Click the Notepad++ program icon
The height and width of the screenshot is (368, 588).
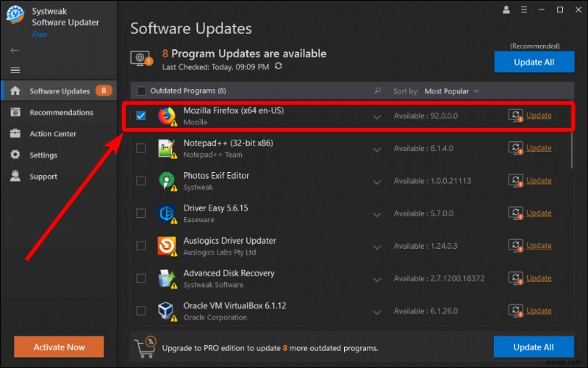(167, 149)
